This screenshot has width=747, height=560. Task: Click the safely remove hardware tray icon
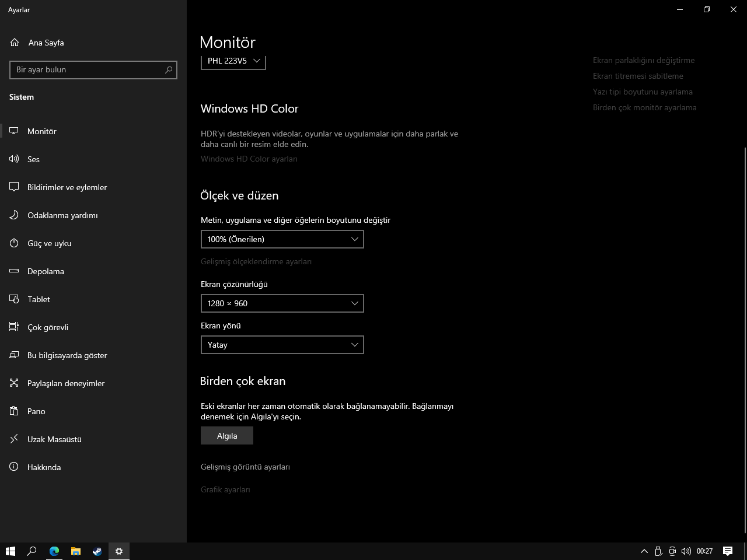[658, 551]
